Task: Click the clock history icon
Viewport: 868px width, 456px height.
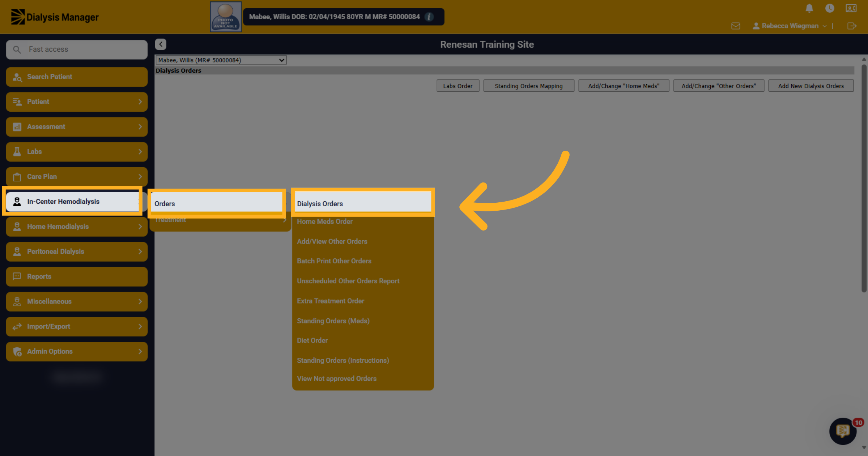Action: pyautogui.click(x=830, y=8)
